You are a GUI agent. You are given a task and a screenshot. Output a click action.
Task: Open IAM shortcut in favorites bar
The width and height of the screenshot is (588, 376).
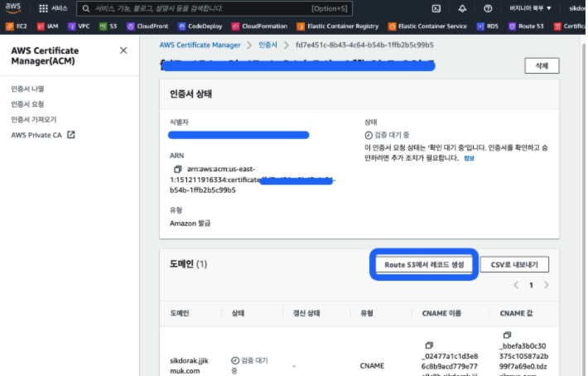pos(48,27)
